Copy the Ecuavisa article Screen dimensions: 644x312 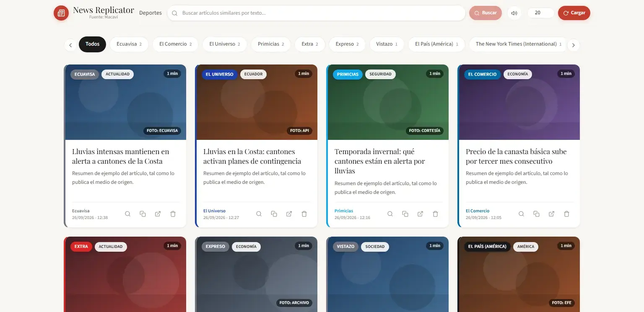pyautogui.click(x=143, y=214)
